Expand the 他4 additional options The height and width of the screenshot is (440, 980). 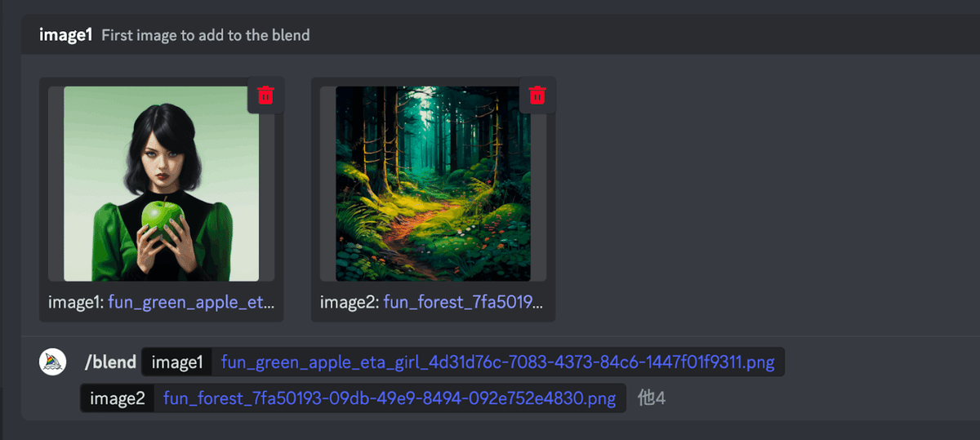(x=652, y=399)
